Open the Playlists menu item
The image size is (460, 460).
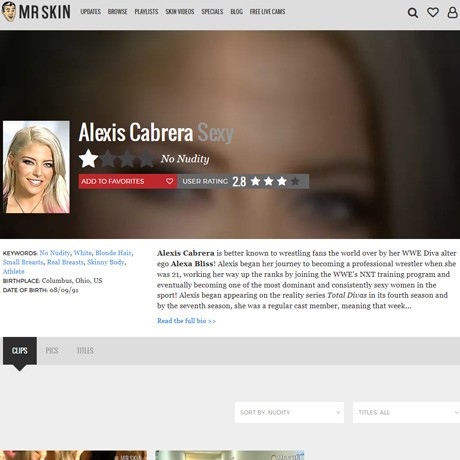coord(146,12)
